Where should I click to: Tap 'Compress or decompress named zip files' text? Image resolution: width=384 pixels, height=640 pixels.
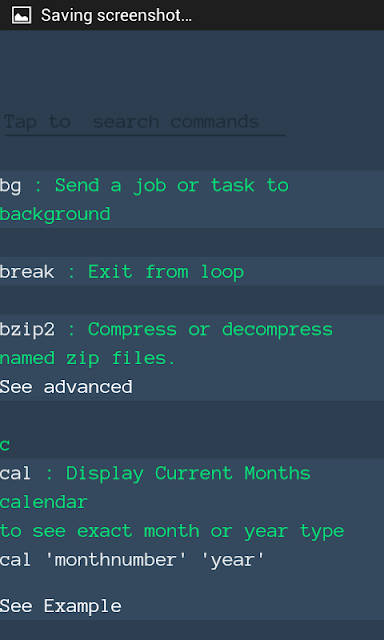point(166,344)
